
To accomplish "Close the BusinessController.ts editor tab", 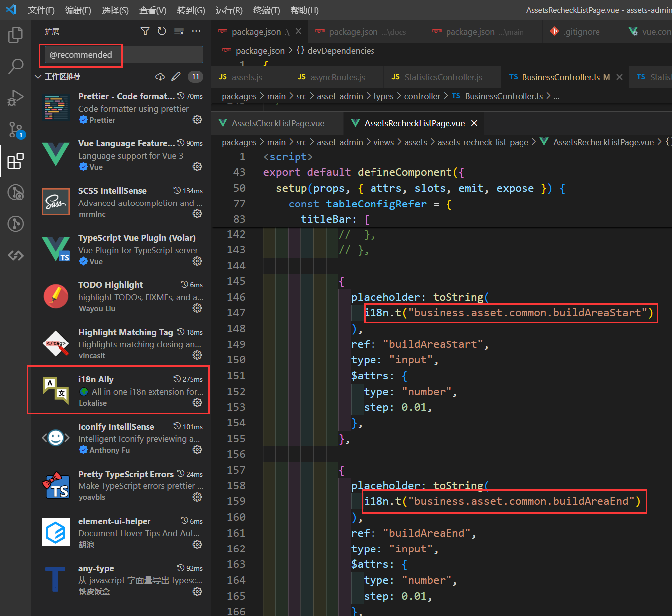I will click(619, 77).
